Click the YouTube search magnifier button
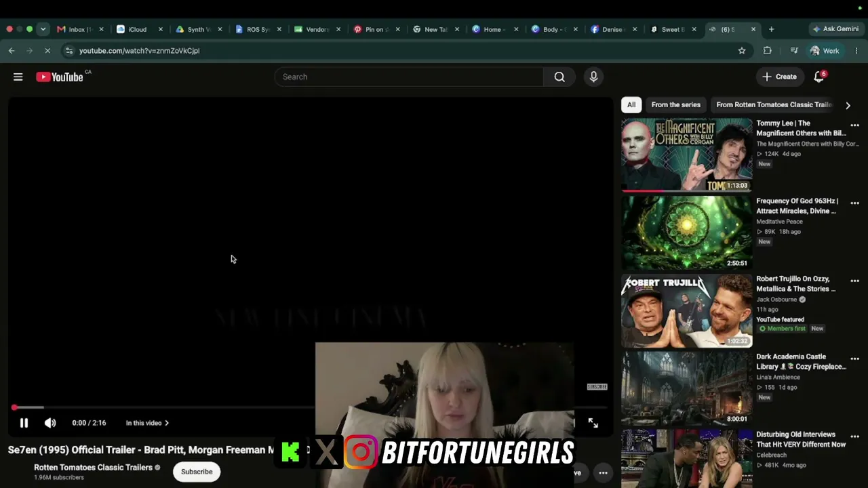This screenshot has height=488, width=868. point(559,77)
